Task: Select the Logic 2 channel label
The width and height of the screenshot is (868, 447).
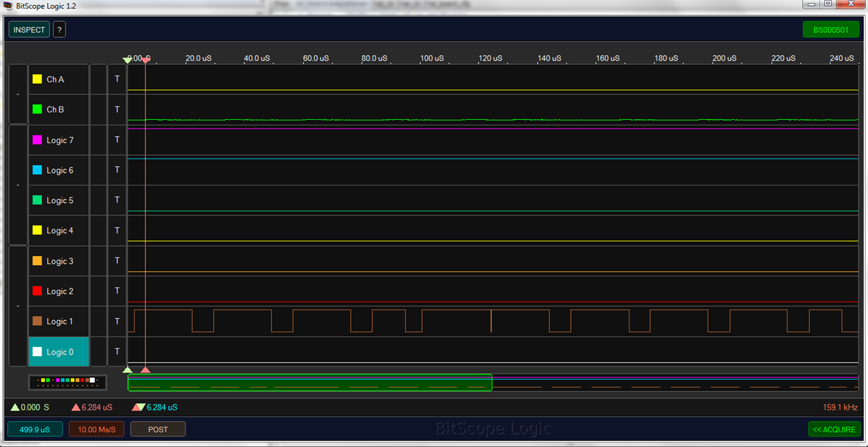Action: coord(59,291)
